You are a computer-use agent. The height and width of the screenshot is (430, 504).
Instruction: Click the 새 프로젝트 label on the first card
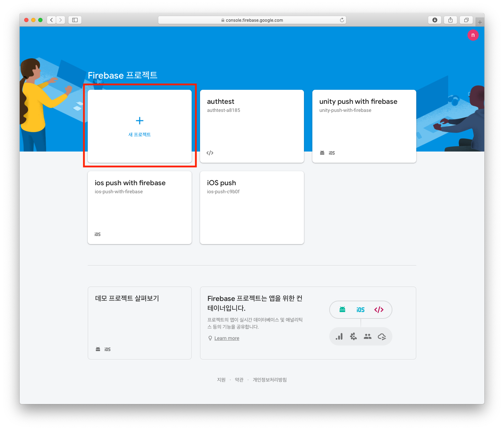(x=139, y=135)
